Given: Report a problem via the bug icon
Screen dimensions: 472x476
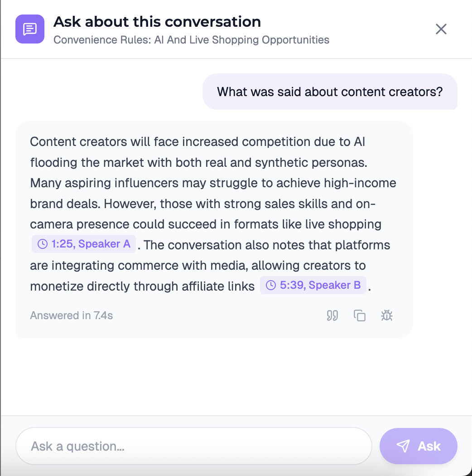Looking at the screenshot, I should pos(386,315).
